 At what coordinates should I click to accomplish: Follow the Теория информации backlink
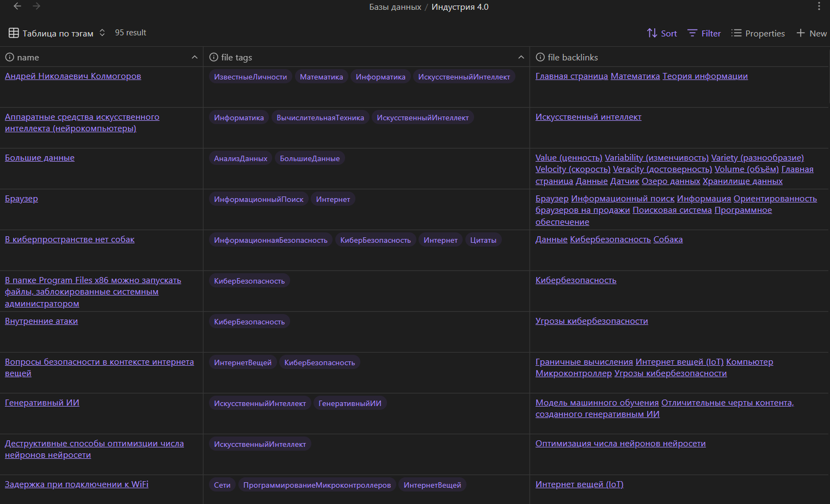(x=705, y=76)
